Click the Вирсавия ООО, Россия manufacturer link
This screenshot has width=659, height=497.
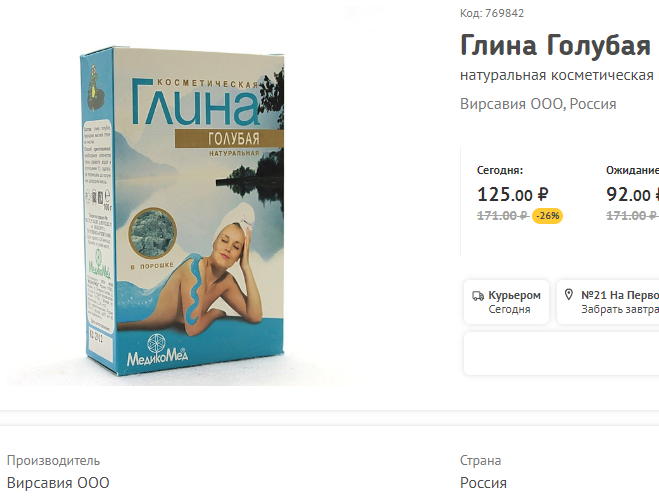(x=538, y=104)
